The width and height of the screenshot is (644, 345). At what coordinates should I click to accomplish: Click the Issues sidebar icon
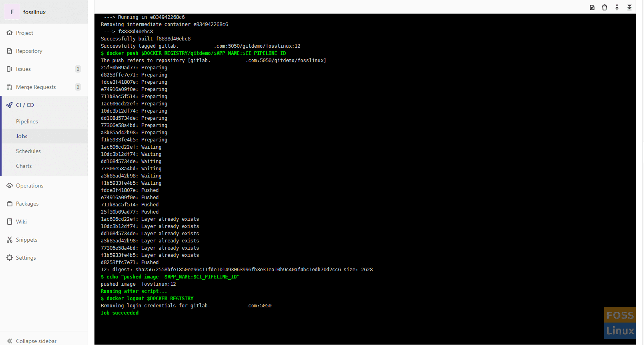[x=10, y=69]
